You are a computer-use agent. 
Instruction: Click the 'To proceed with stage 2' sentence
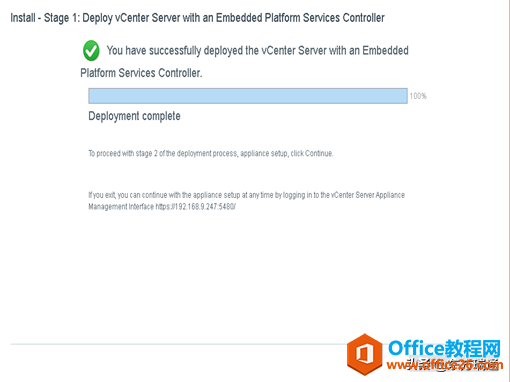coord(211,153)
